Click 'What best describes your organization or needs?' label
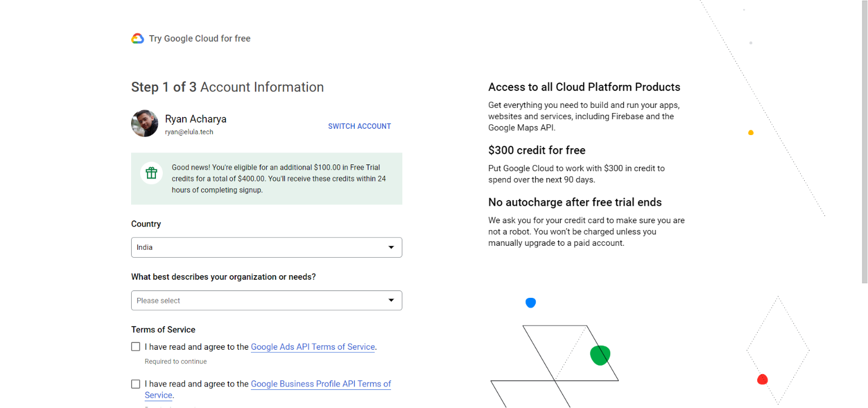The image size is (868, 408). pyautogui.click(x=224, y=277)
